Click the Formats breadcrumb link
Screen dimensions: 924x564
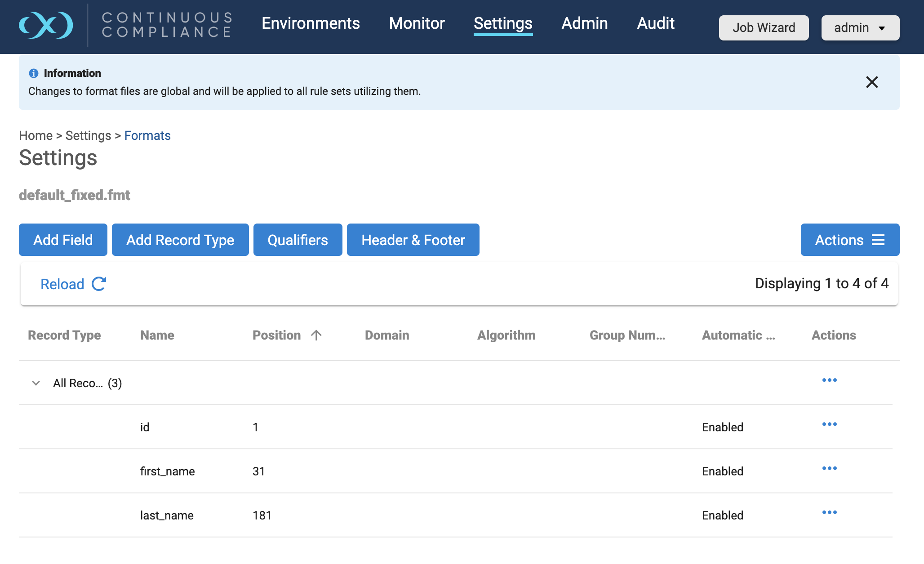[147, 135]
